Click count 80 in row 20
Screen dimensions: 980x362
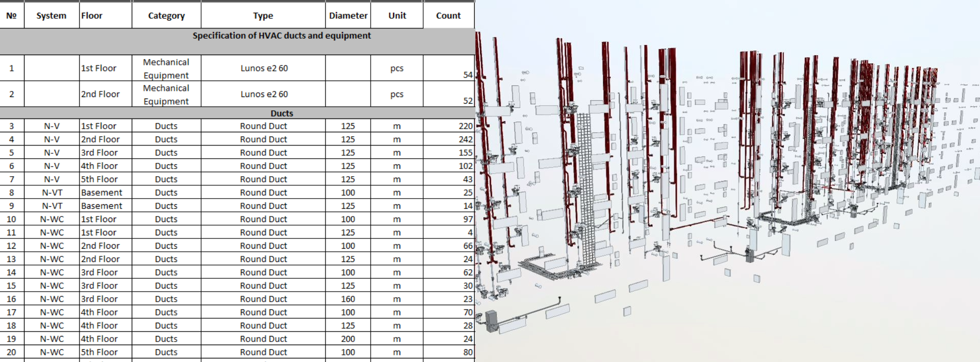449,351
